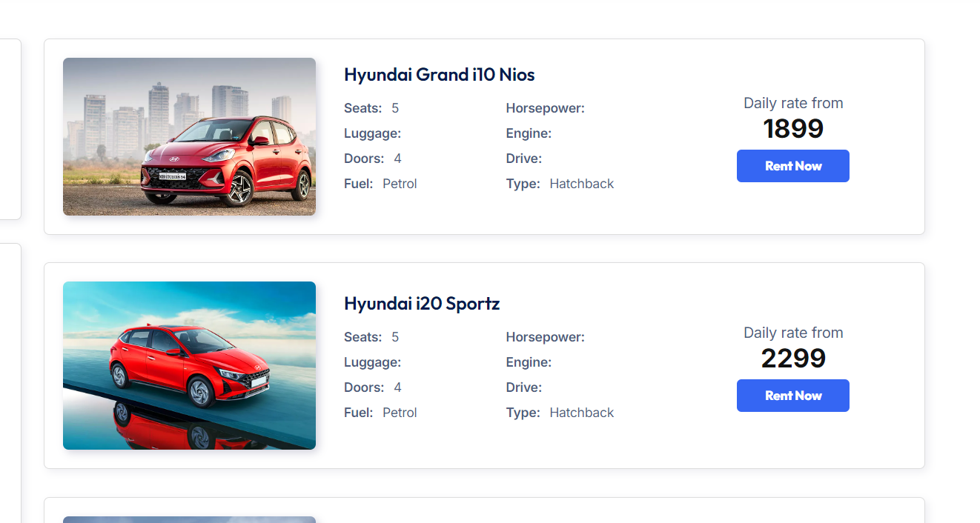
Task: Click the Hyundai Grand i10 Nios car photo
Action: [x=189, y=136]
